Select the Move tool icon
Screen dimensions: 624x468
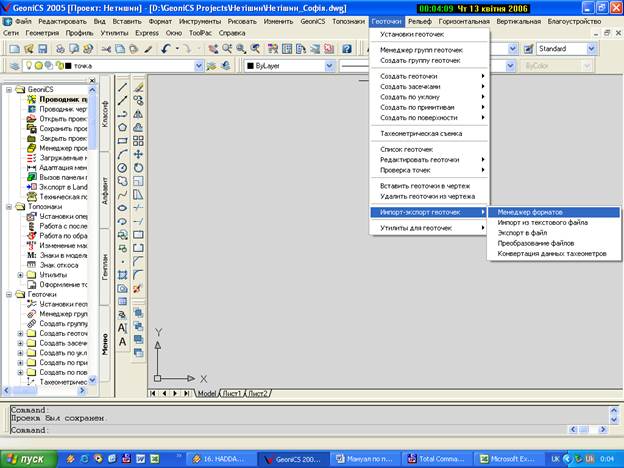point(138,154)
